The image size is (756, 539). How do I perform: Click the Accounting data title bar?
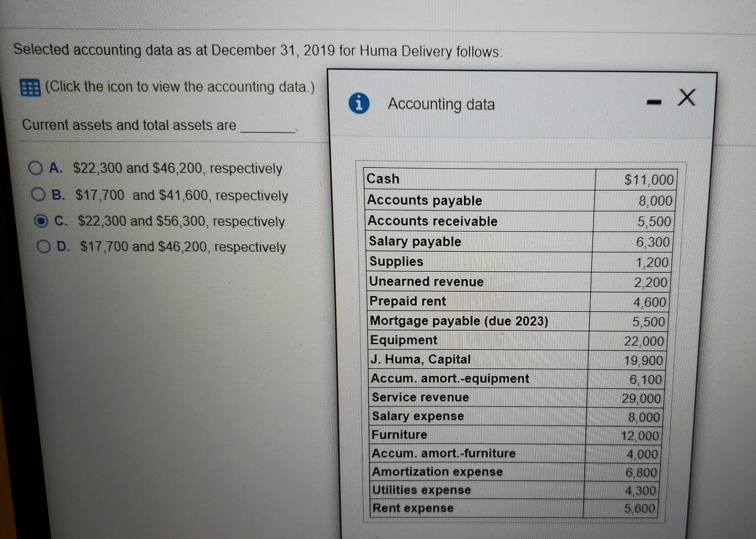[441, 104]
